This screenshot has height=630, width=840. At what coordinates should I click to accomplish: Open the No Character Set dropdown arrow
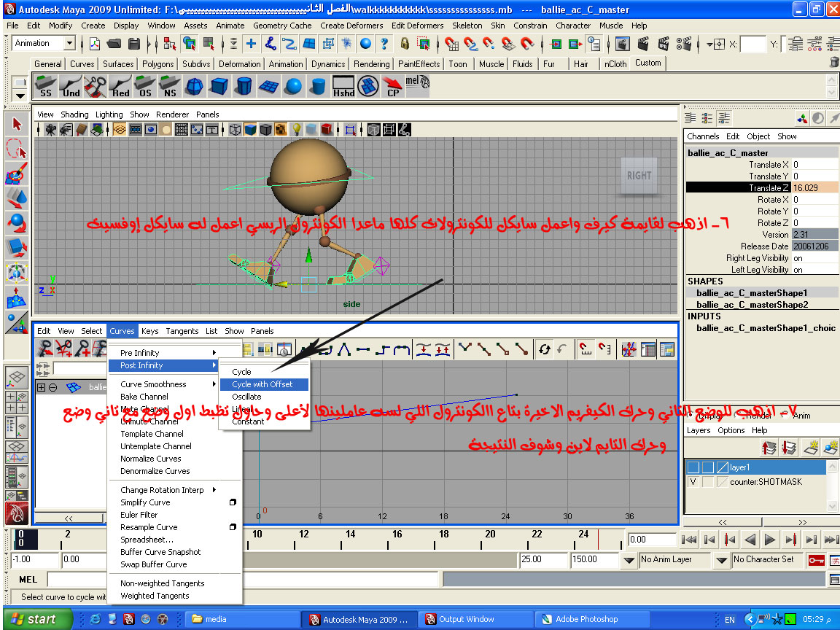point(722,560)
